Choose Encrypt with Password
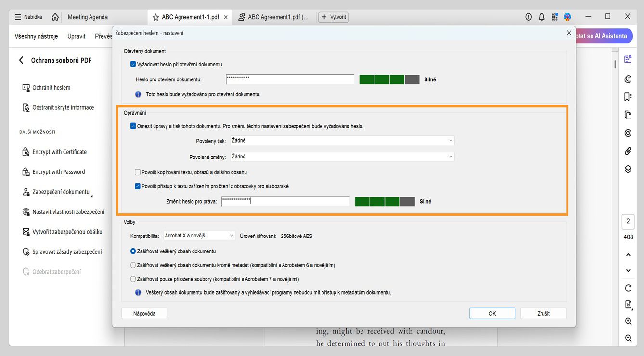The width and height of the screenshot is (644, 356). pyautogui.click(x=53, y=172)
